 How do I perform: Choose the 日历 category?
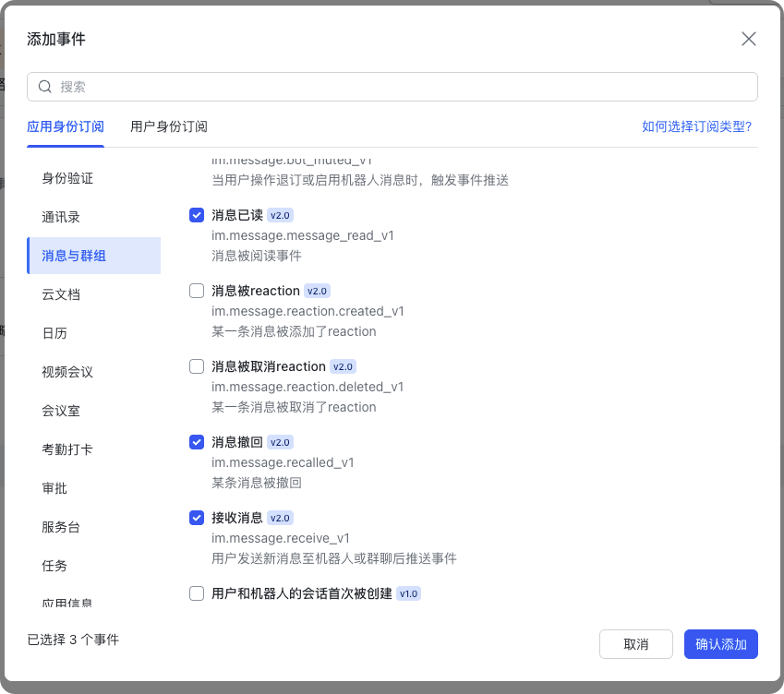tap(54, 333)
